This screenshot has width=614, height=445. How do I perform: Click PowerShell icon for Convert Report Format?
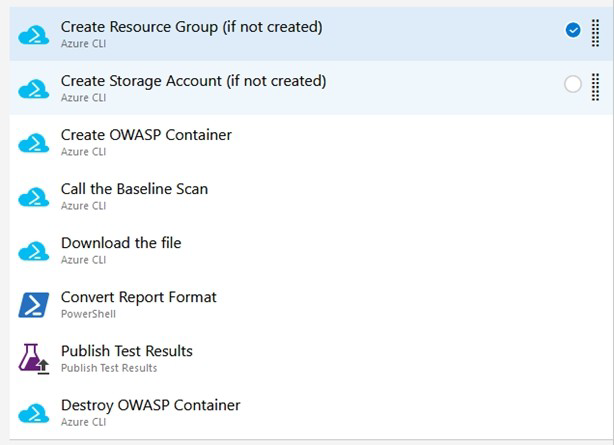point(34,304)
